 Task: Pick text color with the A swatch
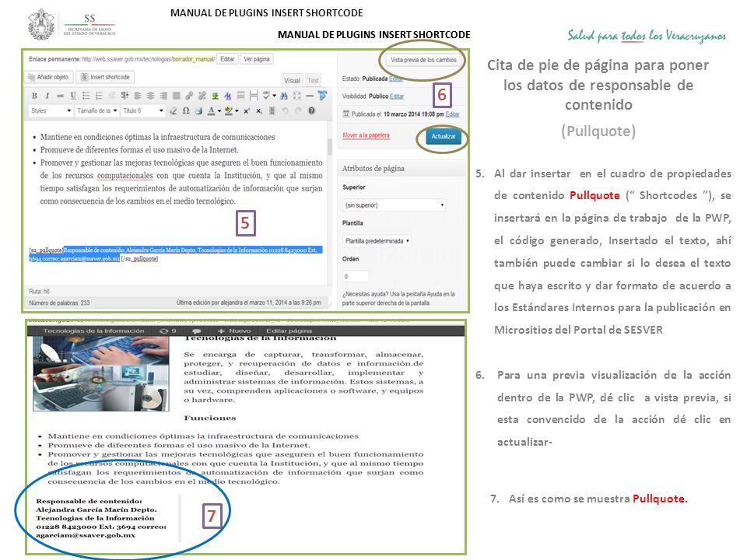212,110
